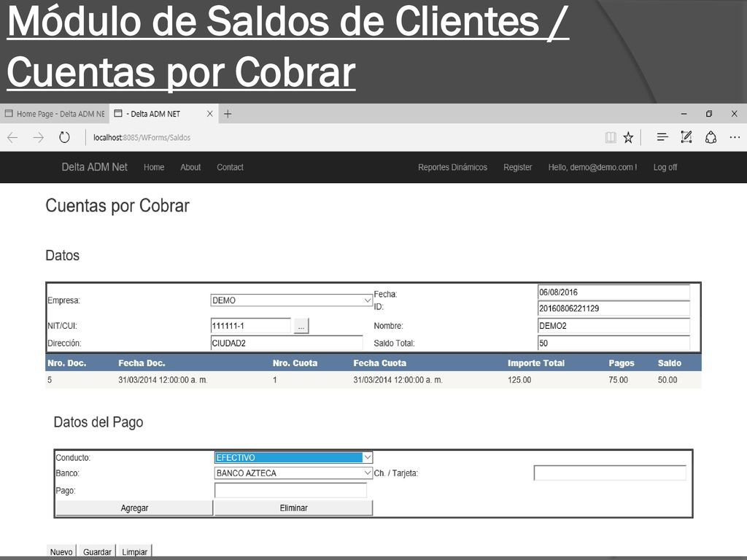Click the ID field 20160806221129
Image resolution: width=747 pixels, height=560 pixels.
tap(614, 308)
